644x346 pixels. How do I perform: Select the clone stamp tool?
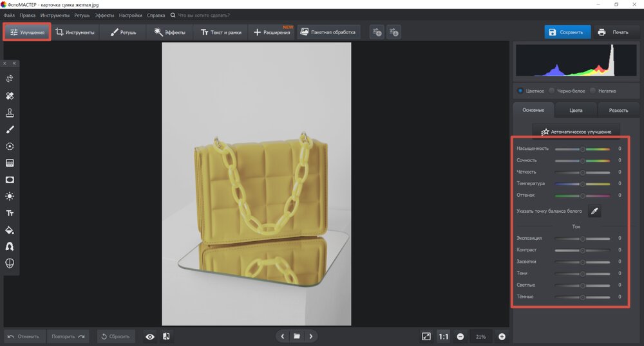pos(10,113)
